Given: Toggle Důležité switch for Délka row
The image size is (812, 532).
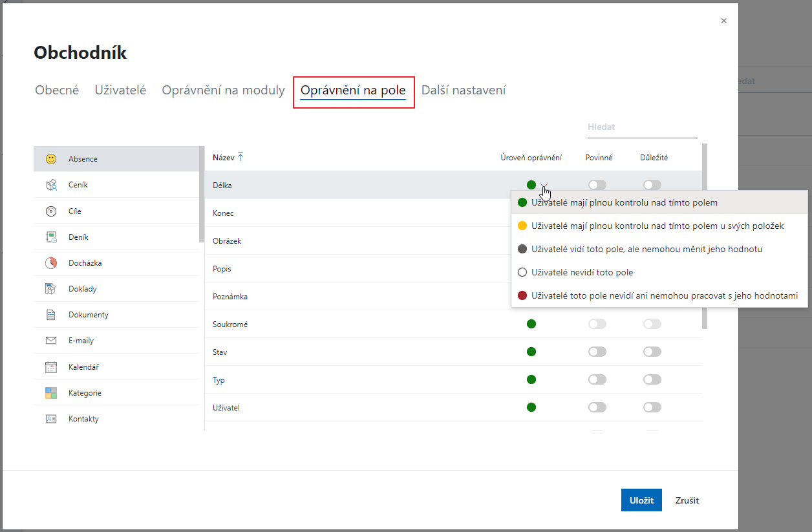Looking at the screenshot, I should (x=652, y=185).
